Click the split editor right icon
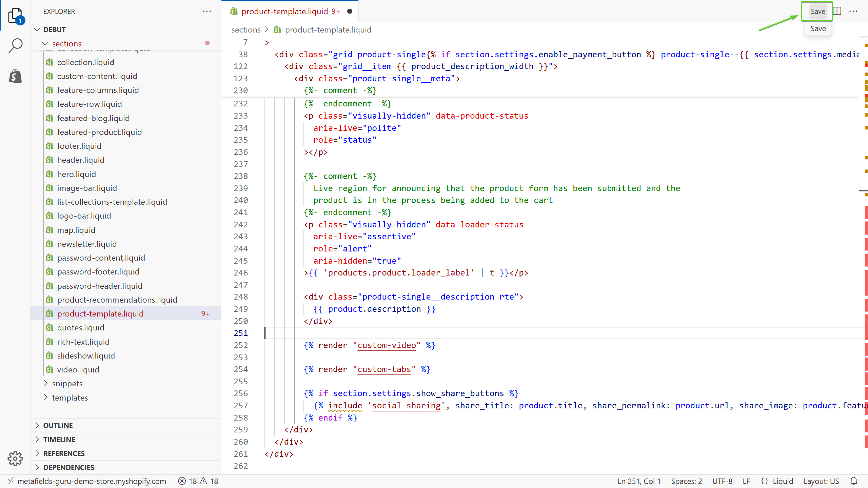The height and width of the screenshot is (488, 868). coord(837,11)
